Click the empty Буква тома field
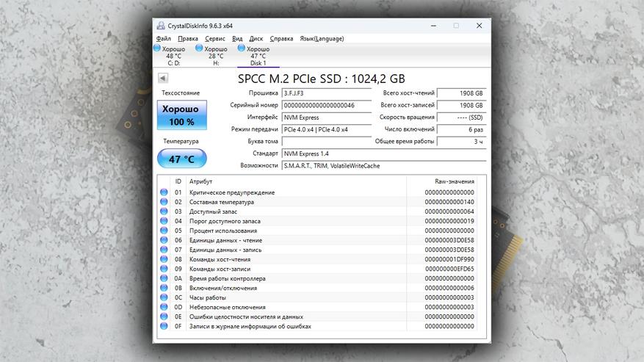The image size is (644, 362). point(327,141)
